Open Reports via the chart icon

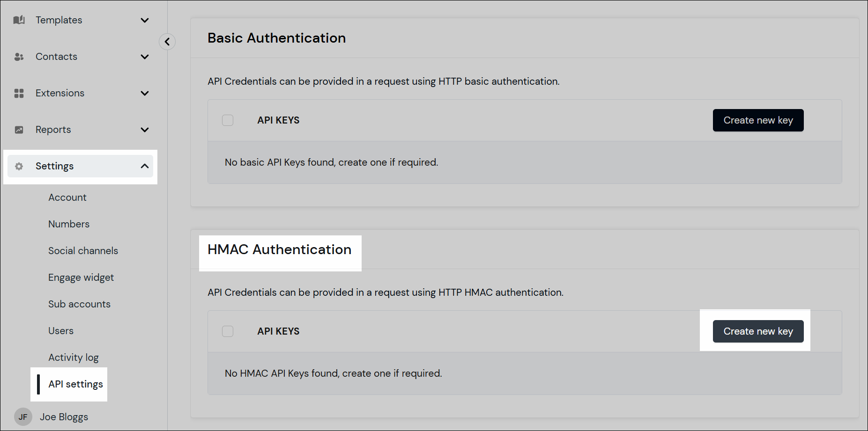(x=19, y=129)
